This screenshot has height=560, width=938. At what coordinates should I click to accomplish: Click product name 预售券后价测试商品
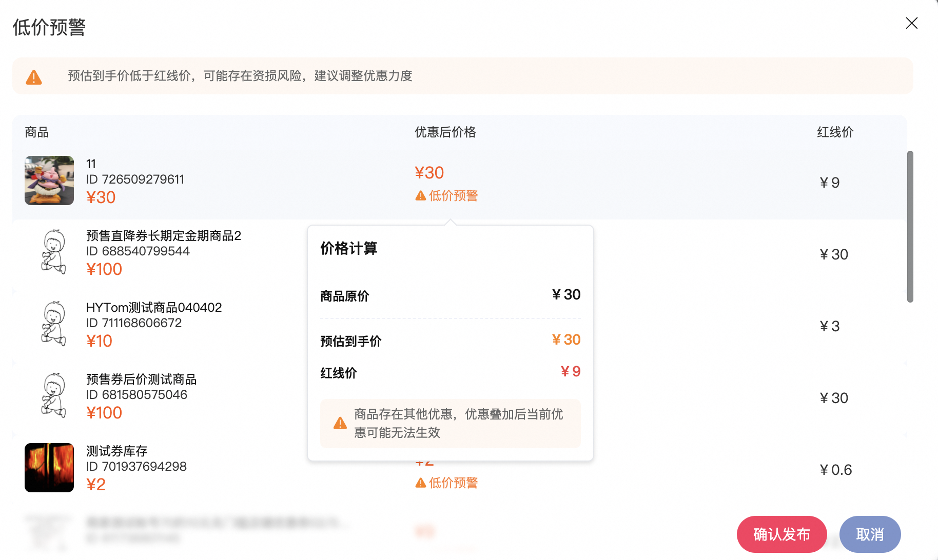pyautogui.click(x=142, y=379)
